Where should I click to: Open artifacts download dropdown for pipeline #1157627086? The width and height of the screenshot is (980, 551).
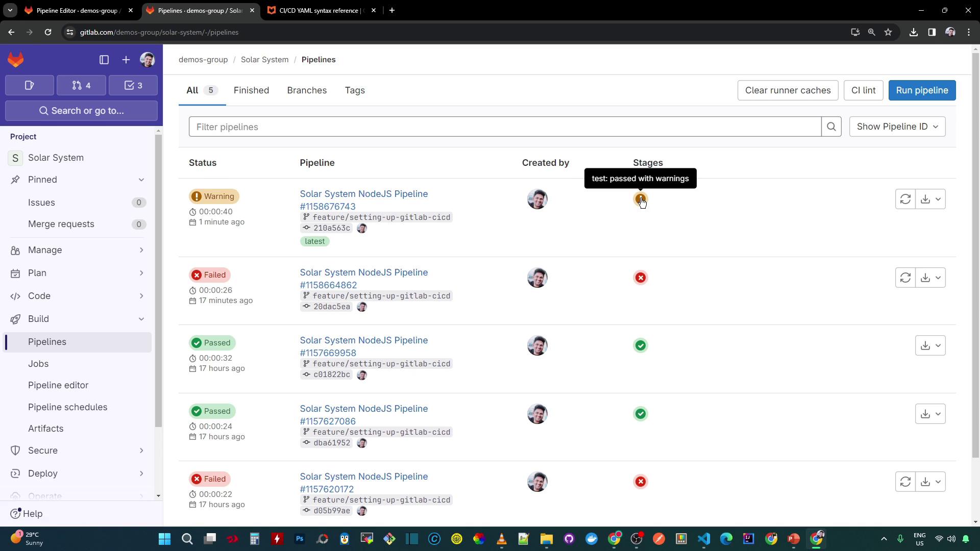tap(930, 414)
